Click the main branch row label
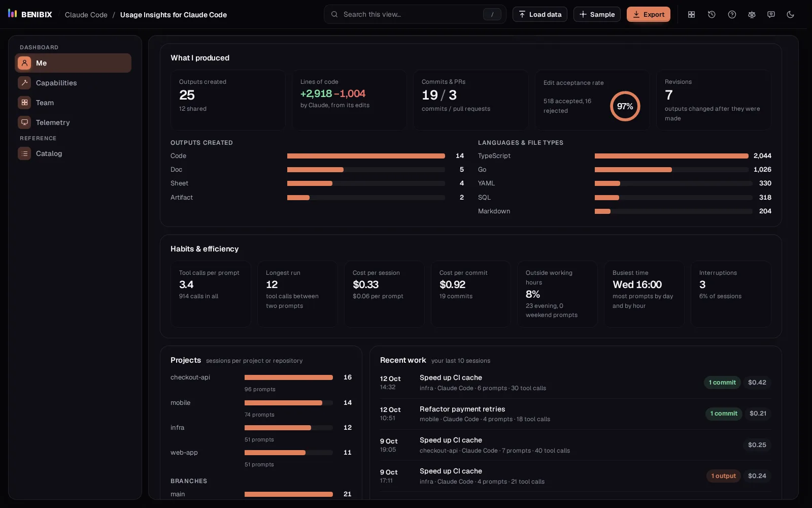Viewport: 812px width, 508px height. click(x=178, y=494)
